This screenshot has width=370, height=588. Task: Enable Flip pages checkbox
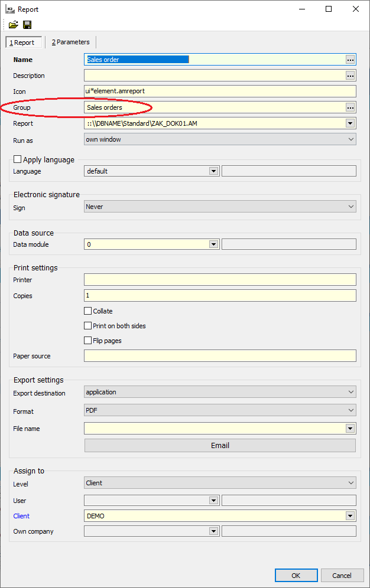[88, 341]
